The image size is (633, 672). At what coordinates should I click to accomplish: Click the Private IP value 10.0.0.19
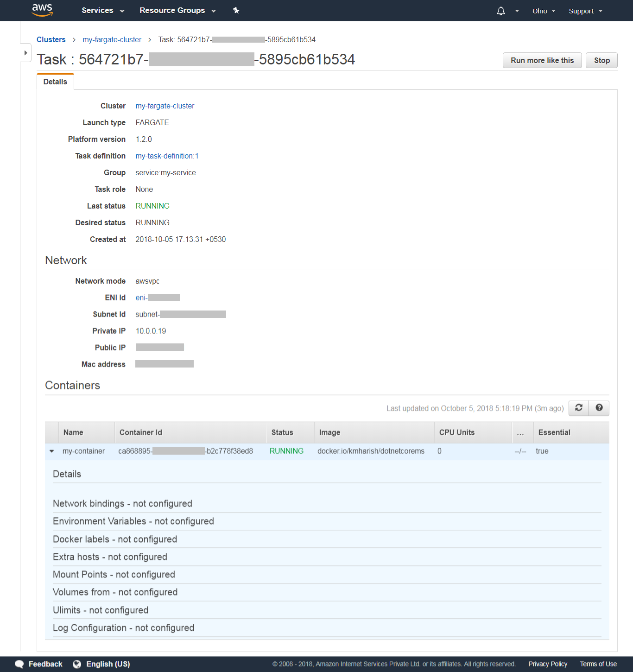(x=151, y=331)
